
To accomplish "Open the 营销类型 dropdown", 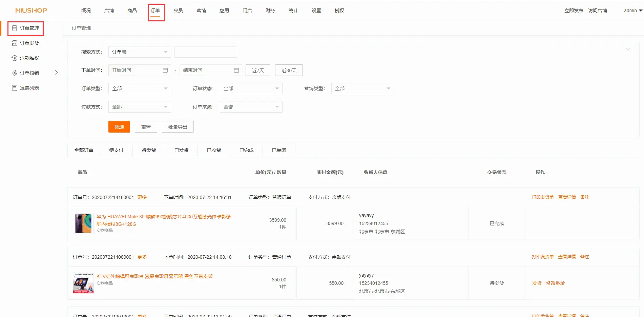I will coord(362,88).
